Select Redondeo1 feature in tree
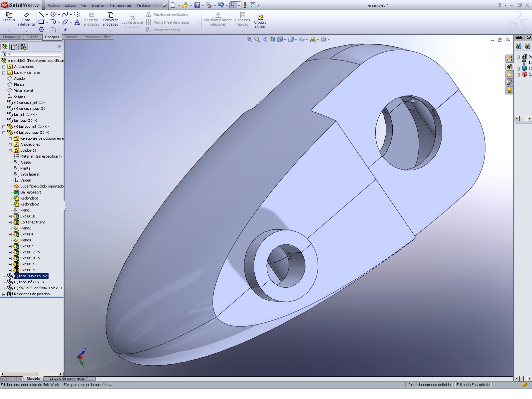 [29, 198]
